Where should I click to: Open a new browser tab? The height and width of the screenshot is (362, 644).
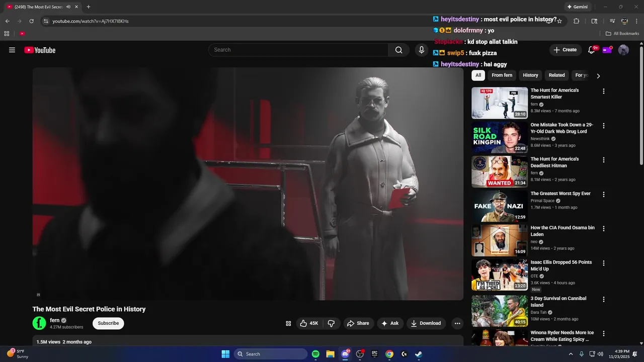pos(89,7)
